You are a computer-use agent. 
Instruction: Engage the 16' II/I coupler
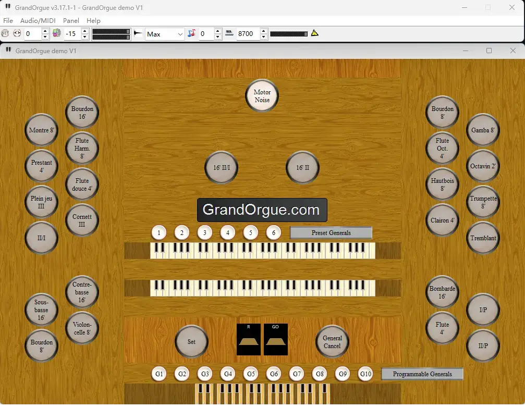pos(222,168)
